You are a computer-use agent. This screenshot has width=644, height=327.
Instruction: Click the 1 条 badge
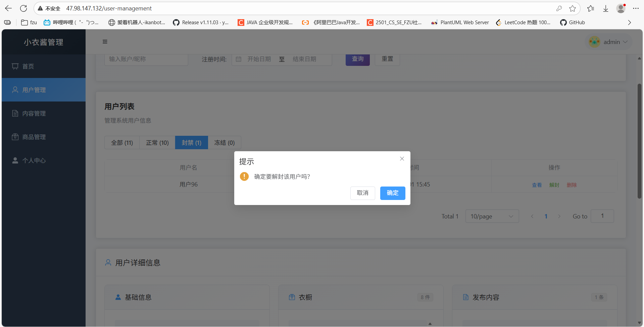pyautogui.click(x=599, y=297)
